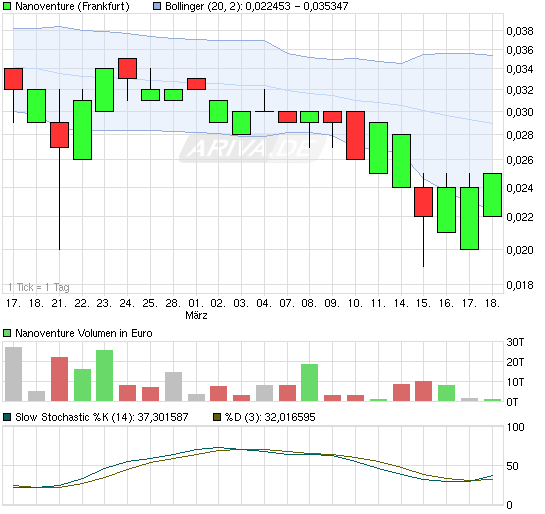545x514 pixels.
Task: Click the Slow Stochastic %K (14) value label
Action: click(101, 417)
